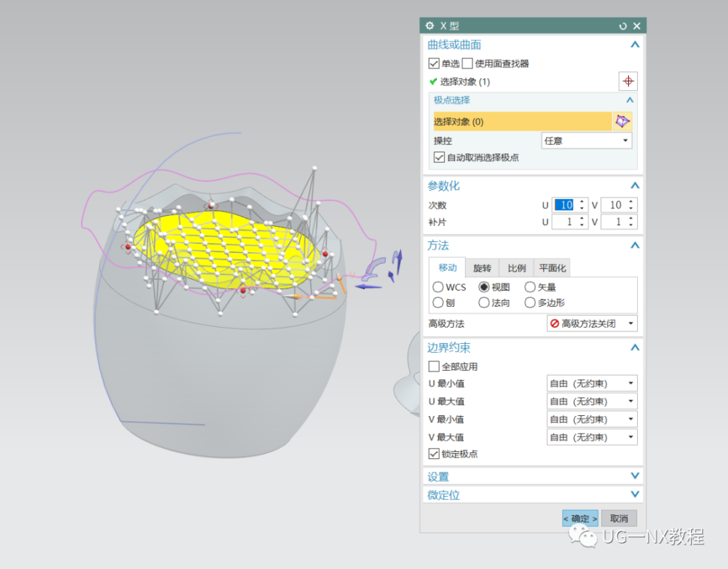Viewport: 728px width, 569px height.
Task: Open the U 最小值 constraint dropdown
Action: click(592, 383)
